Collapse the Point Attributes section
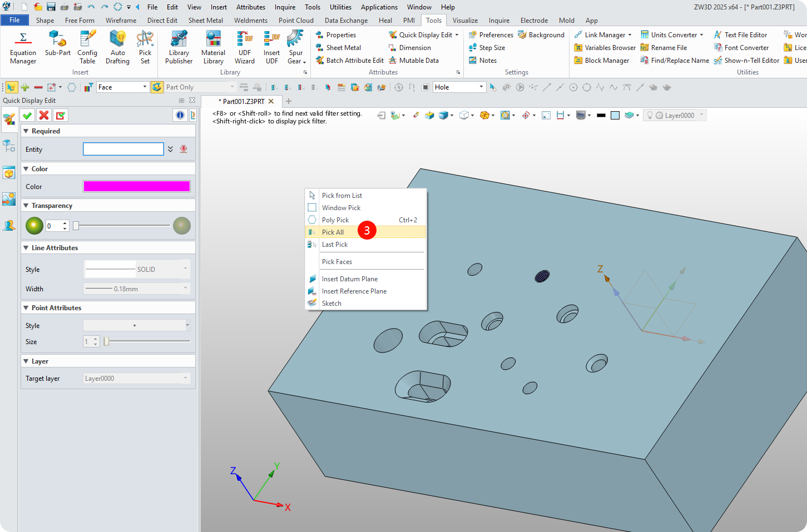The image size is (807, 532). 26,308
